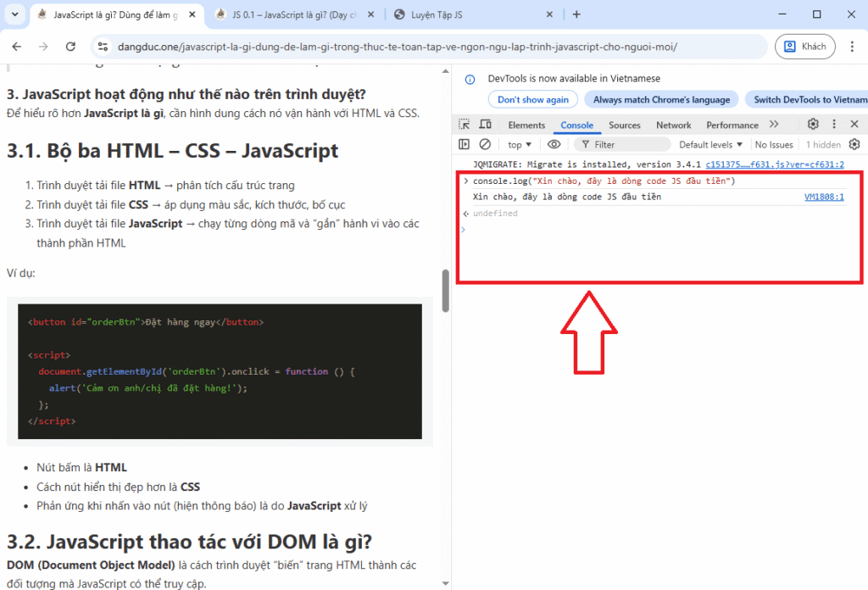868x590 pixels.
Task: Click the browser back navigation arrow
Action: click(x=17, y=46)
